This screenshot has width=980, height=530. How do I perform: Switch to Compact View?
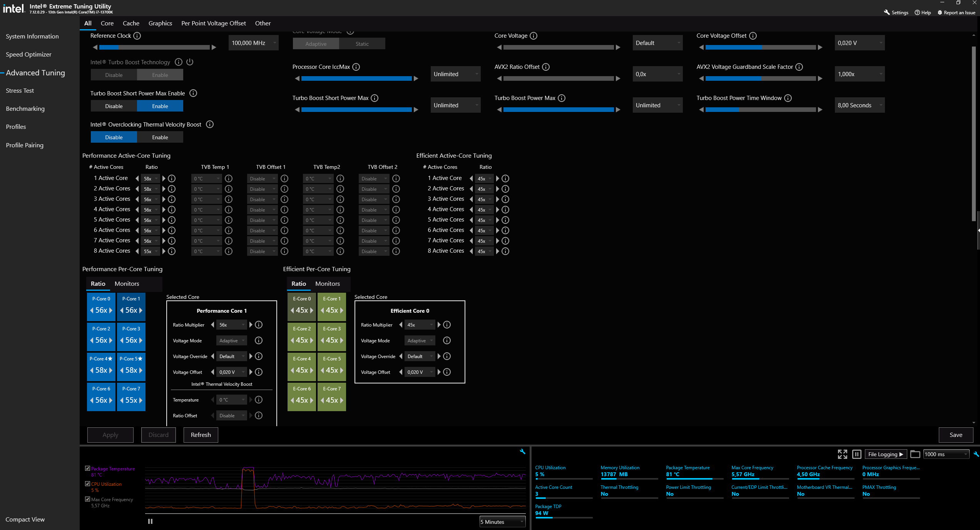tap(25, 520)
